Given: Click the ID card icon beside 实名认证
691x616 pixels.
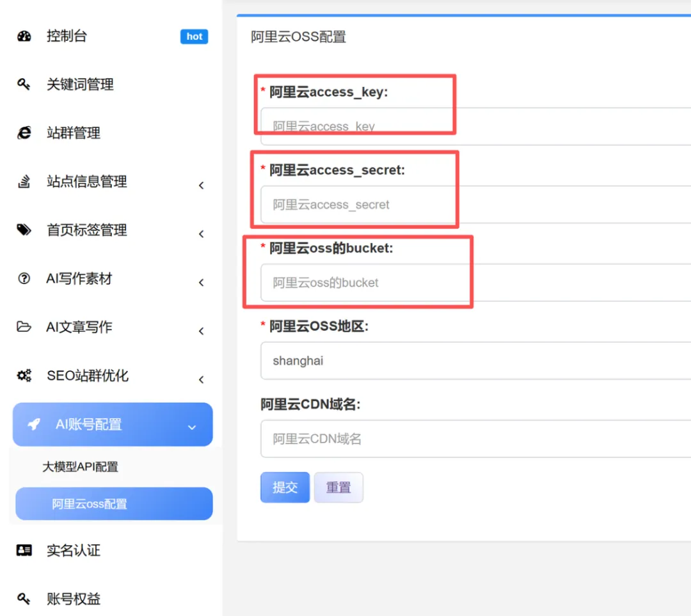Looking at the screenshot, I should tap(24, 550).
